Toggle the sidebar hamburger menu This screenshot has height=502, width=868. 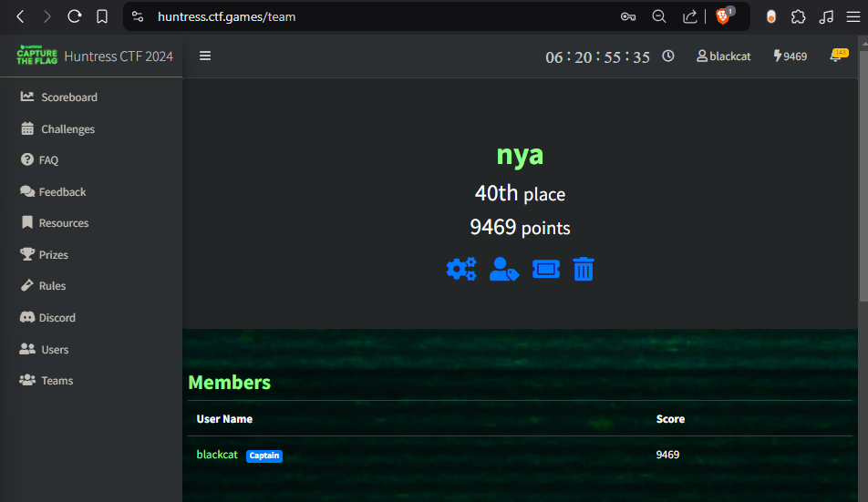click(x=205, y=56)
